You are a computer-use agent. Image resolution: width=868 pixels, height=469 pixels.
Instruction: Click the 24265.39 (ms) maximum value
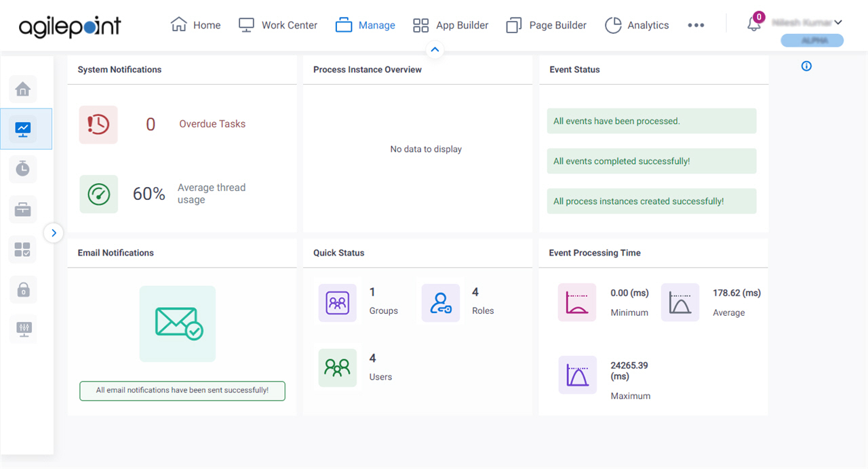[x=629, y=371]
